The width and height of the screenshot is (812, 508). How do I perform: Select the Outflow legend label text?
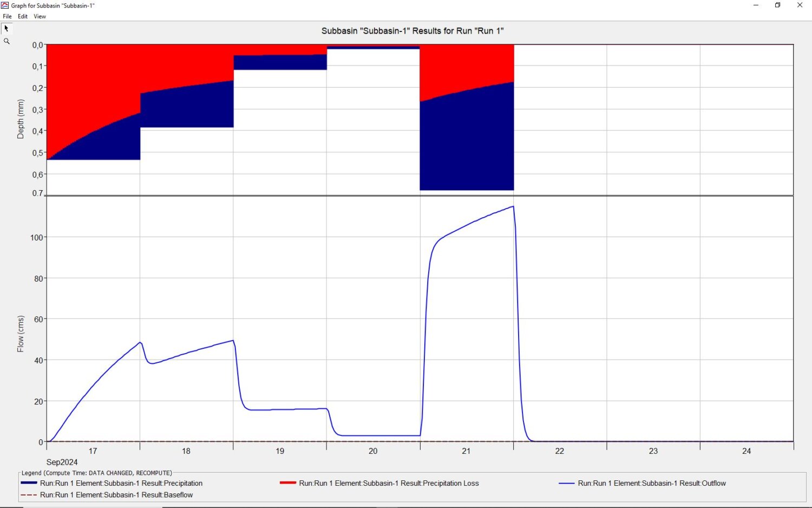652,483
